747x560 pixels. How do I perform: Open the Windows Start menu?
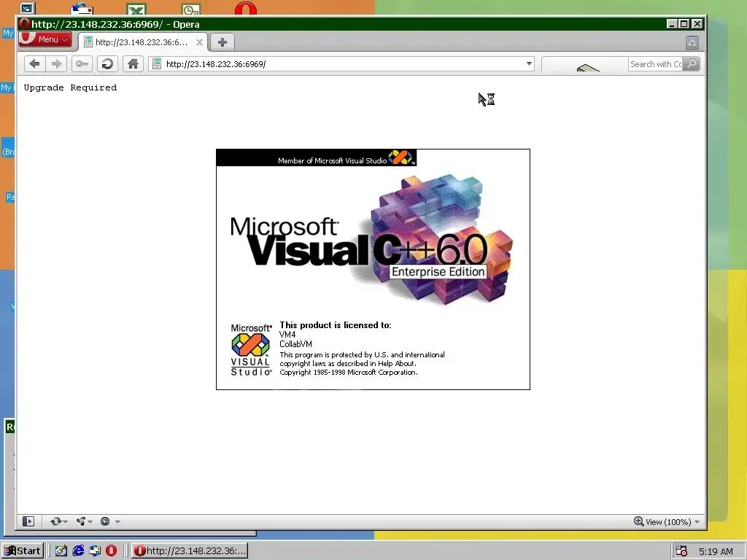(23, 551)
